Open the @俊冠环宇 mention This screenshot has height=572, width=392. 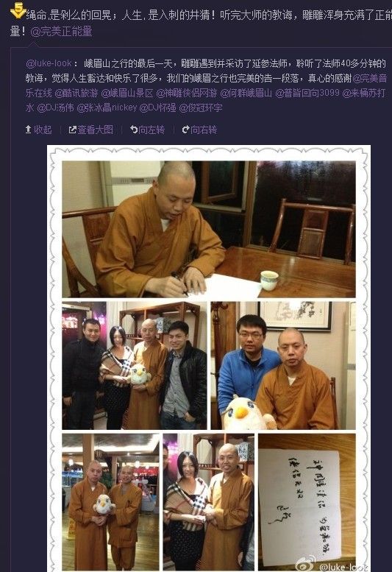[x=201, y=107]
